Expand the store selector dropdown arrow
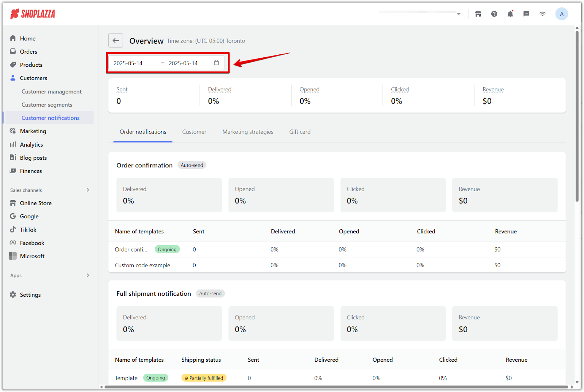Screen dimensions: 584x392 coord(459,14)
